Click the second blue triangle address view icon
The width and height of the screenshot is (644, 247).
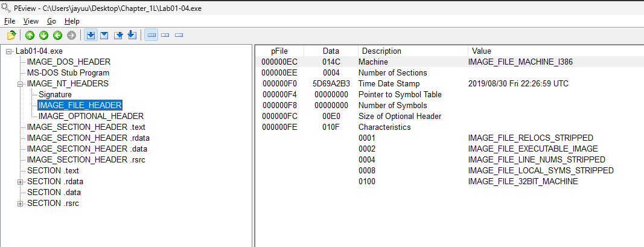click(104, 36)
